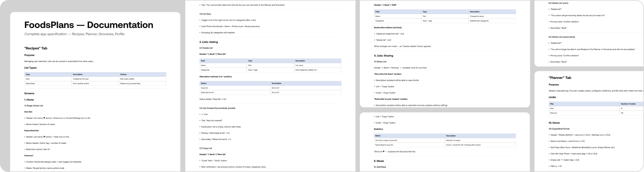Select the "Delete all meals from list" bullet
This screenshot has height=172, width=644.
click(389, 34)
